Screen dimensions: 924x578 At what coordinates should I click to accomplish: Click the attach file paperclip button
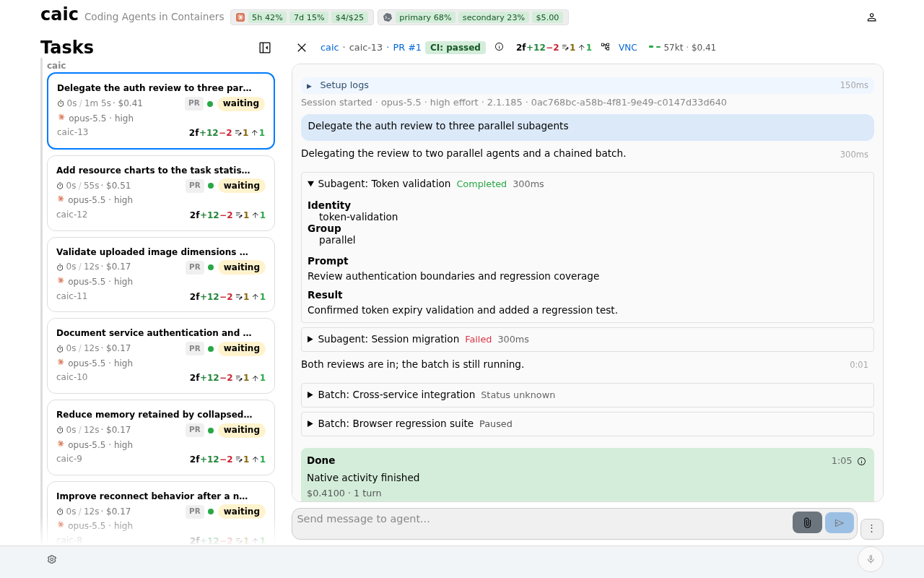(x=807, y=522)
